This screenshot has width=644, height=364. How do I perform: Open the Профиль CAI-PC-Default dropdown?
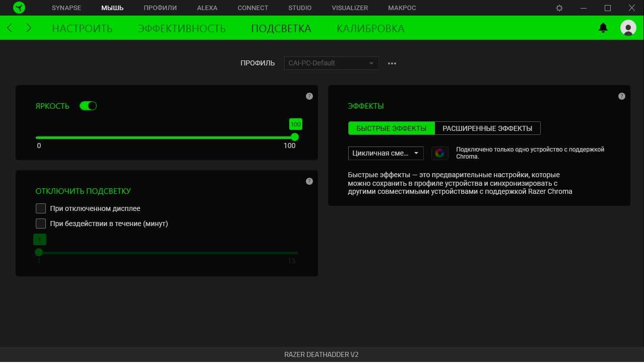coord(331,63)
